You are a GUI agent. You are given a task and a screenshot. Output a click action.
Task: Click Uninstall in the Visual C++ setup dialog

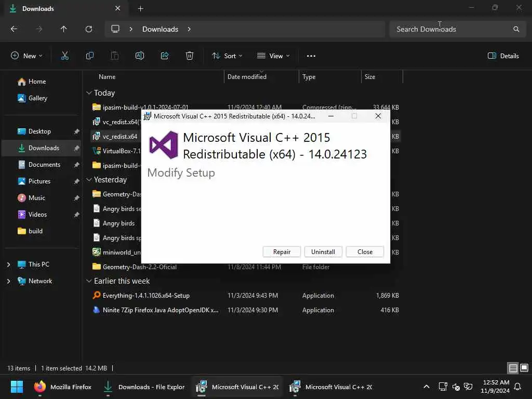(323, 252)
